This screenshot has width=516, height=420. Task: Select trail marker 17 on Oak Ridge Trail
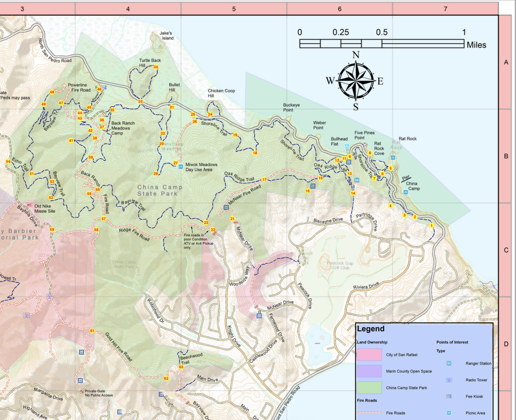(x=264, y=180)
